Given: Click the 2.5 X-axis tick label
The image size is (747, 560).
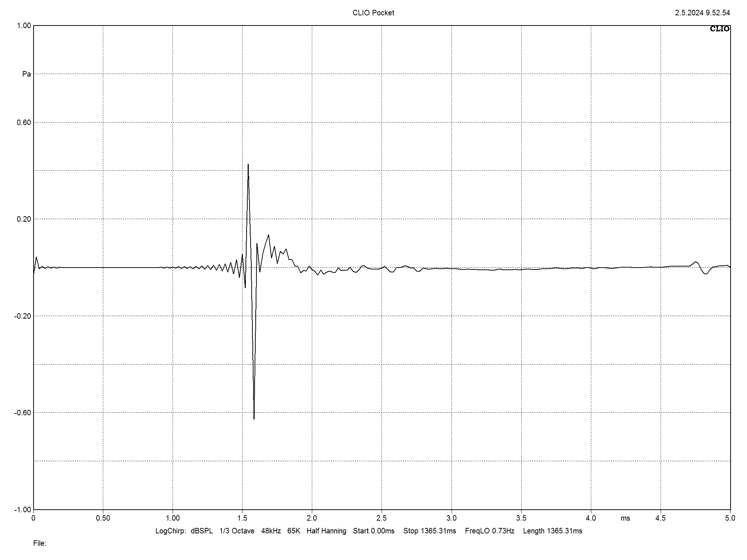Looking at the screenshot, I should coord(382,518).
